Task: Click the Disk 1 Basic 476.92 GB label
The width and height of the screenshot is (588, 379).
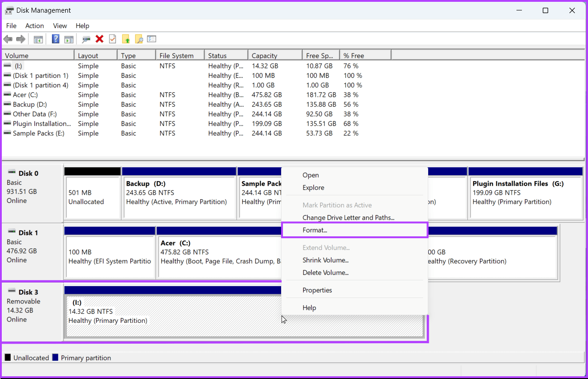Action: pyautogui.click(x=32, y=252)
